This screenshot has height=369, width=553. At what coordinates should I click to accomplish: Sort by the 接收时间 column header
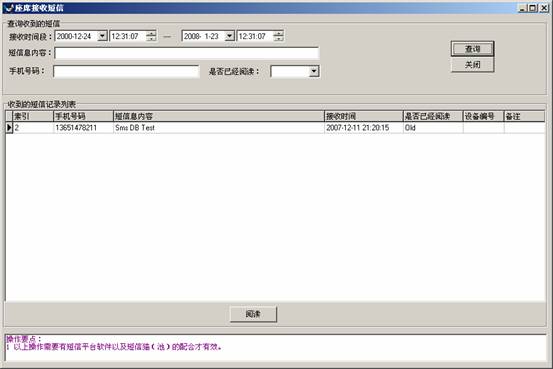(x=364, y=116)
